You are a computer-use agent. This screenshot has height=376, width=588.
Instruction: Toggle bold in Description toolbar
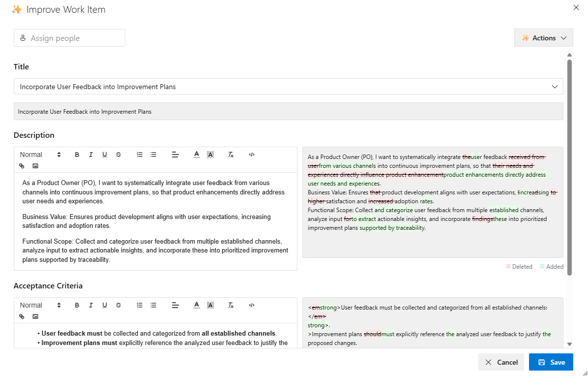(x=77, y=155)
